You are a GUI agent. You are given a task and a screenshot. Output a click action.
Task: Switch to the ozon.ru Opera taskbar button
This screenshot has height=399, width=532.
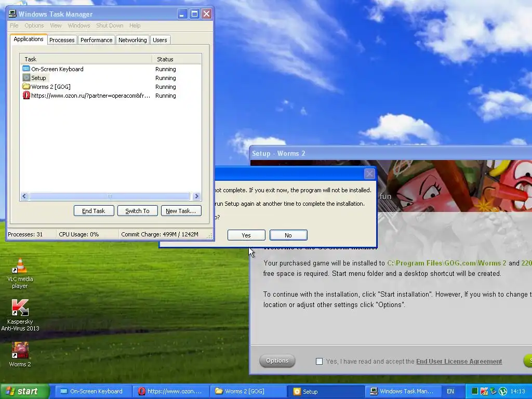click(x=170, y=391)
